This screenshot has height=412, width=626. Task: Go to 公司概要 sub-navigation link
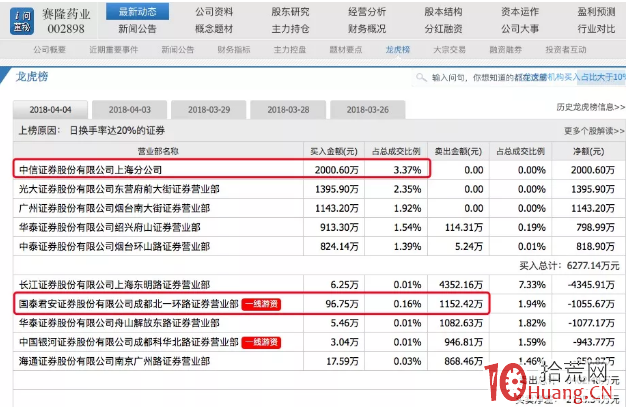tap(50, 50)
